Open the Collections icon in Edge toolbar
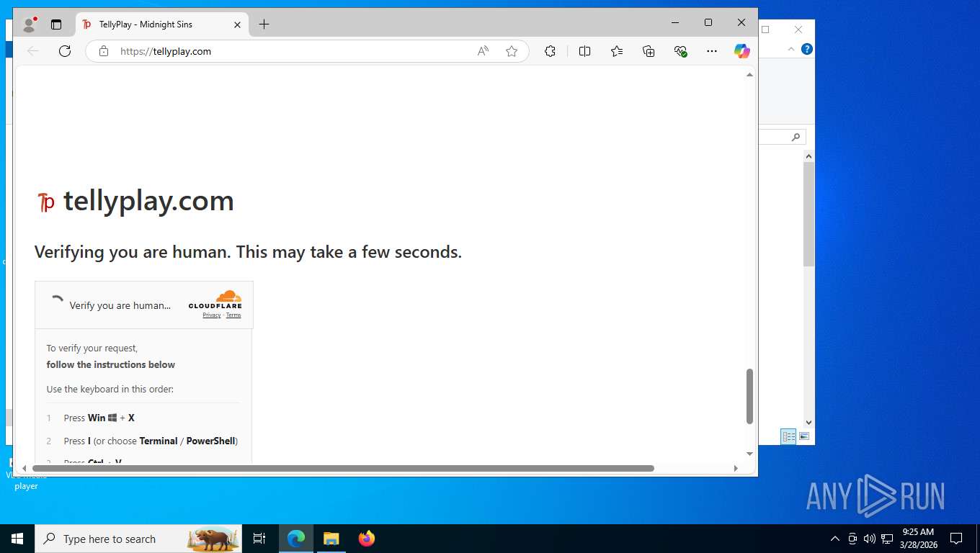This screenshot has height=553, width=980. click(649, 51)
